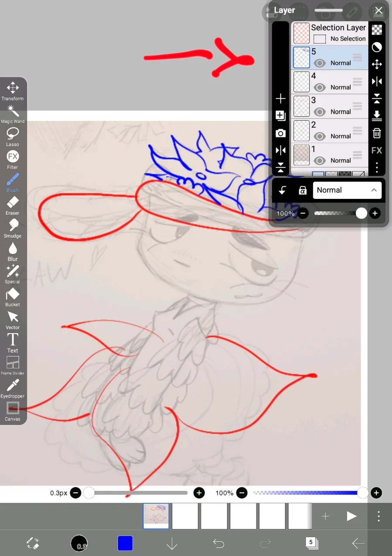The image size is (392, 556).
Task: Select layer 3 in Layer panel
Action: click(330, 106)
